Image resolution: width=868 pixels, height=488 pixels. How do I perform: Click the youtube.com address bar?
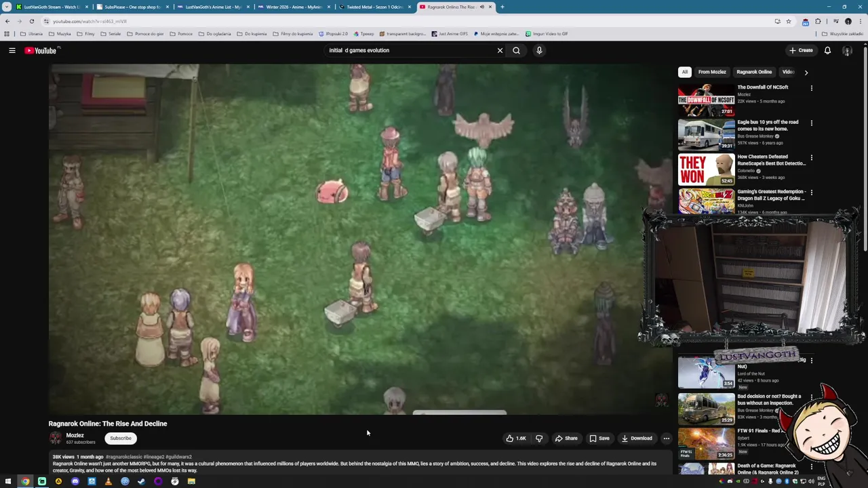point(407,21)
